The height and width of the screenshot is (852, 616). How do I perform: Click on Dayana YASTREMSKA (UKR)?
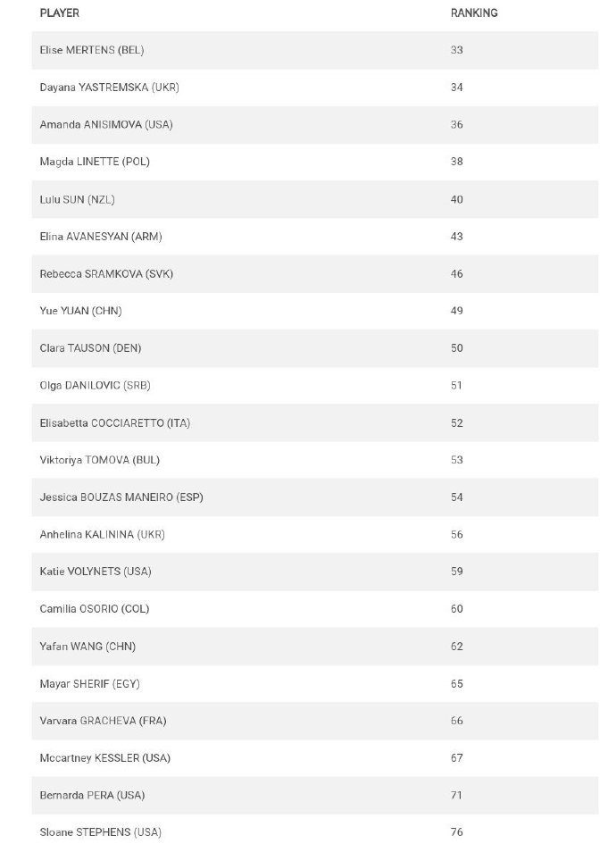tap(110, 88)
